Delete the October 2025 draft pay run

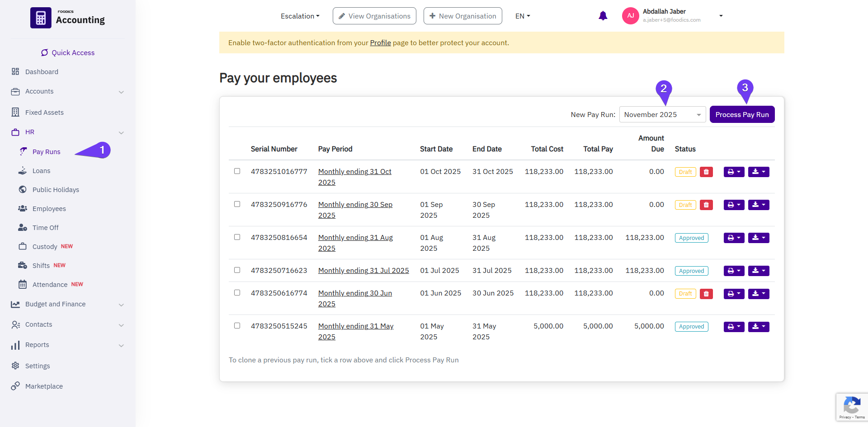click(706, 172)
